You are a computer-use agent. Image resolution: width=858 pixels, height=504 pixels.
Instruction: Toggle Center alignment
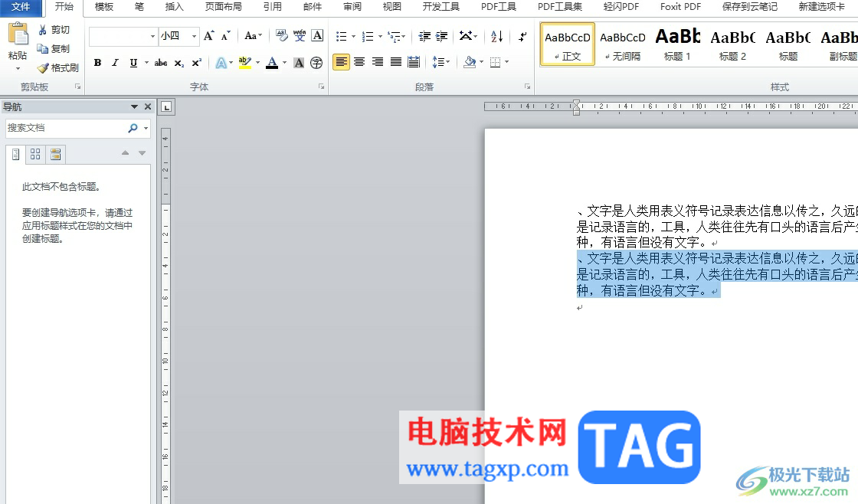tap(359, 62)
